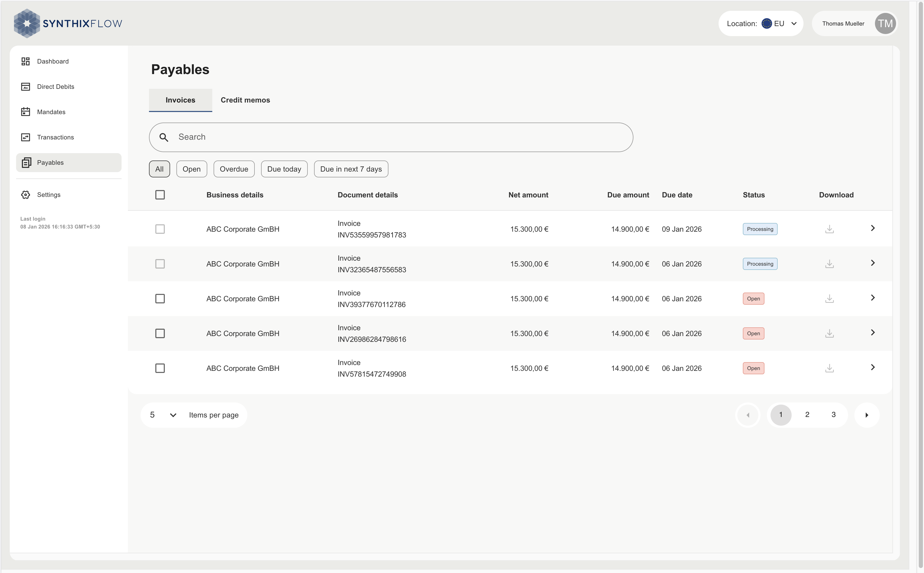This screenshot has width=924, height=573.
Task: Click the Direct Debits sidebar icon
Action: [25, 87]
